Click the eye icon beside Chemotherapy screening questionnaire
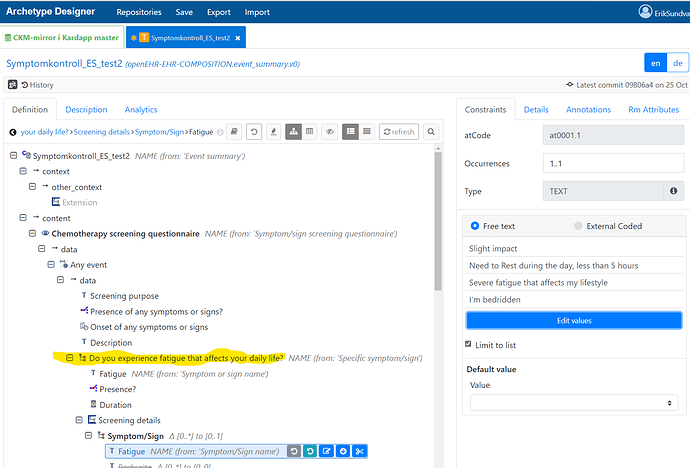This screenshot has height=468, width=690. click(45, 233)
